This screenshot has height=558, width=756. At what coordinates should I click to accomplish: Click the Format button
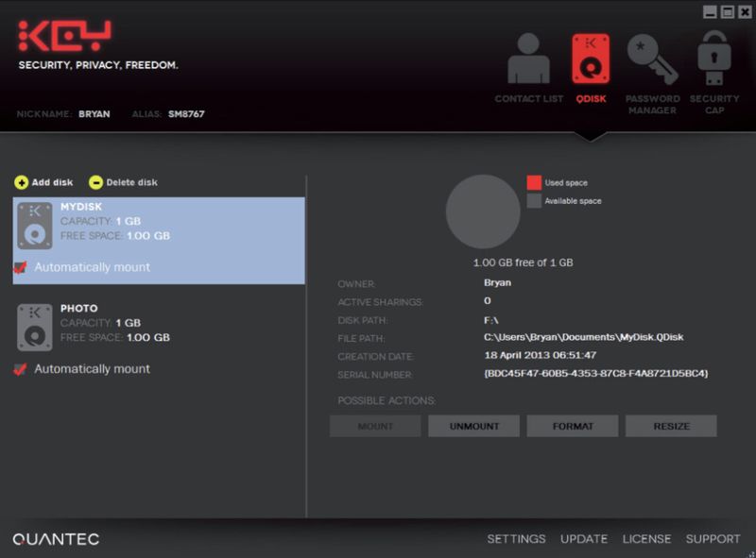click(573, 426)
